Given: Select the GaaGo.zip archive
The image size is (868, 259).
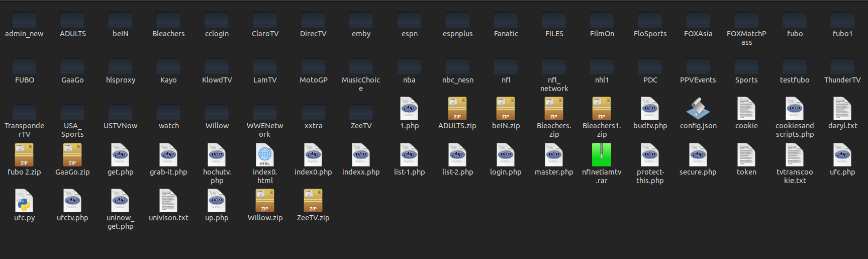Looking at the screenshot, I should click(x=72, y=155).
